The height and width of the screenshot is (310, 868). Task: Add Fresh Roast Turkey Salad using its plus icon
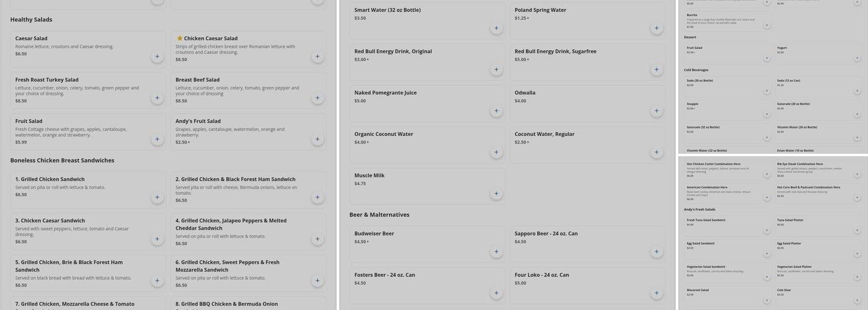click(157, 98)
